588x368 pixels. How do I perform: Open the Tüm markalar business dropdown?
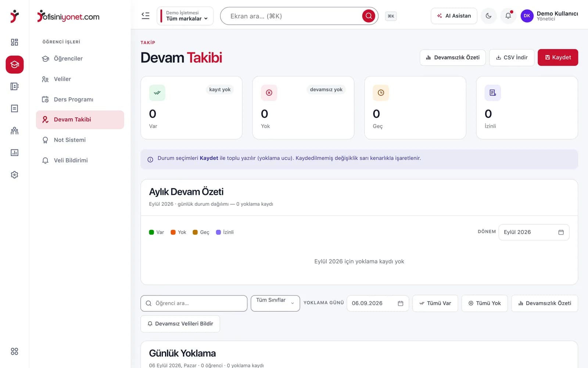click(185, 16)
